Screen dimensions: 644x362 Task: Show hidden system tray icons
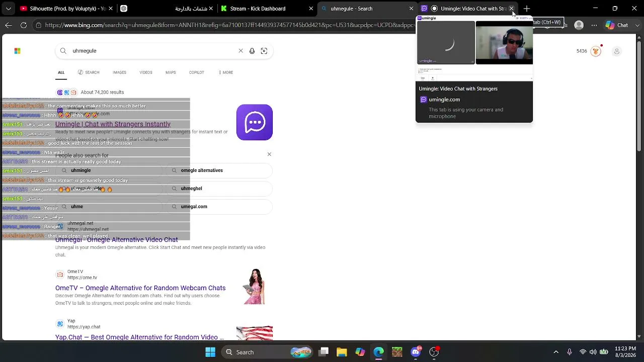point(556,352)
